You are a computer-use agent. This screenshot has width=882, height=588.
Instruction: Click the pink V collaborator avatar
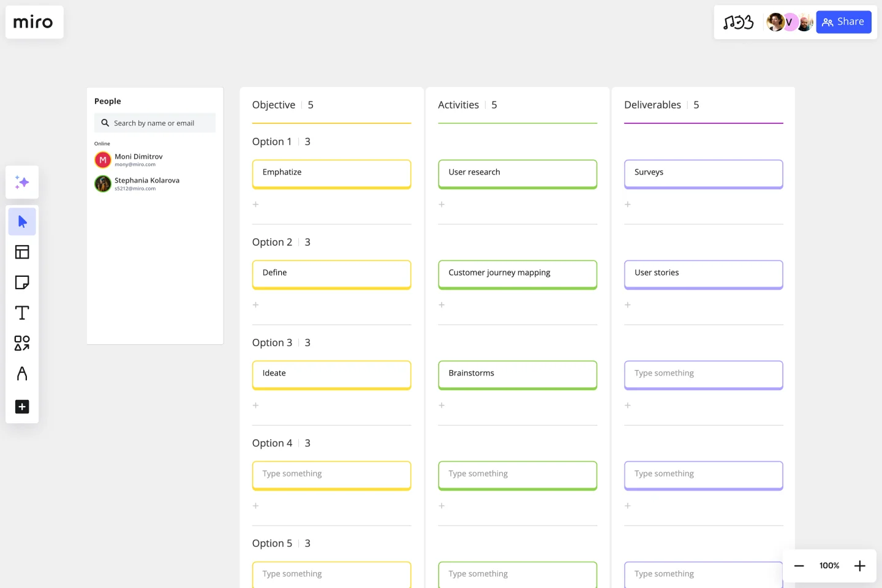[790, 22]
